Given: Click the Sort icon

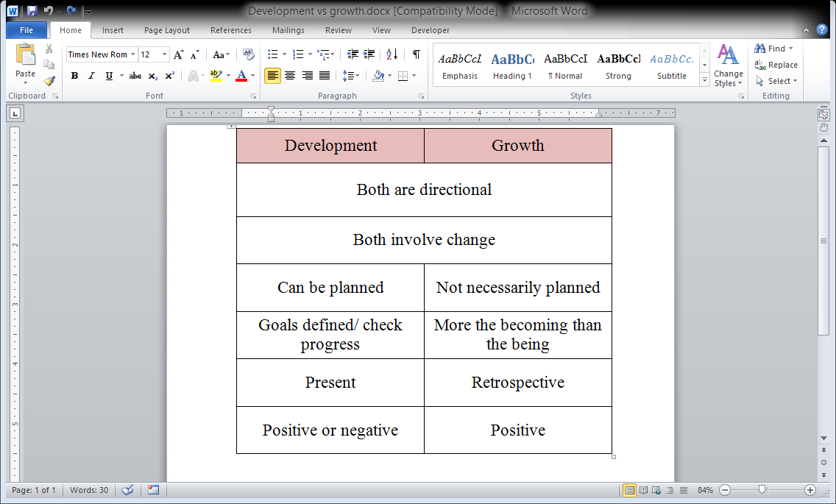Looking at the screenshot, I should (392, 54).
